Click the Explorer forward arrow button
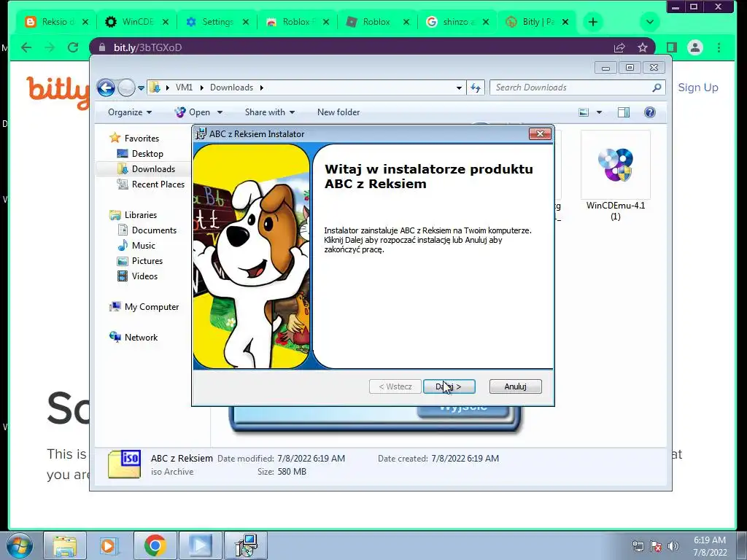Image resolution: width=747 pixels, height=560 pixels. (x=126, y=87)
